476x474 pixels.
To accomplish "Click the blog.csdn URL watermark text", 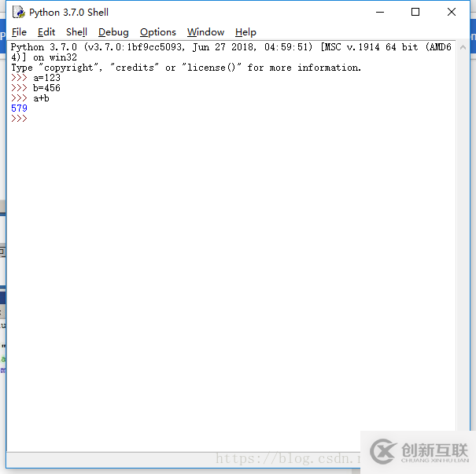I will pos(288,458).
